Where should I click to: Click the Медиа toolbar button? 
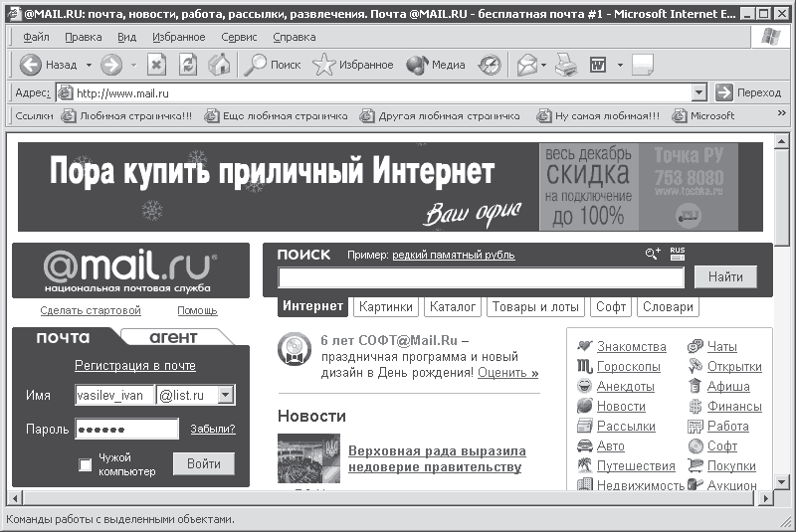coord(436,65)
